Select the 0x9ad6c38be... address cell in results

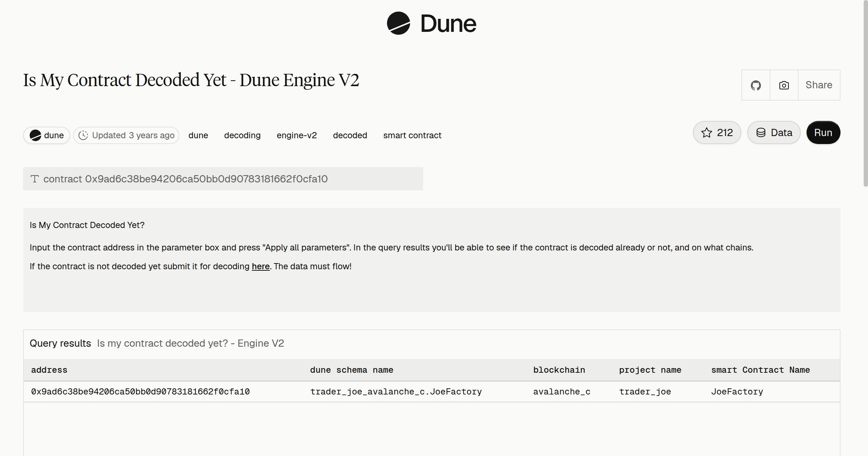(x=140, y=392)
